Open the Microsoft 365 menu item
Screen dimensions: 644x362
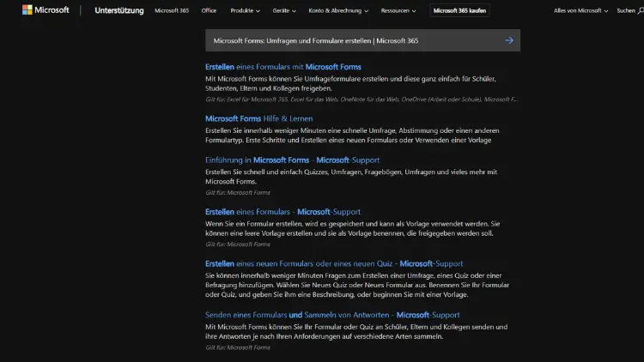172,10
